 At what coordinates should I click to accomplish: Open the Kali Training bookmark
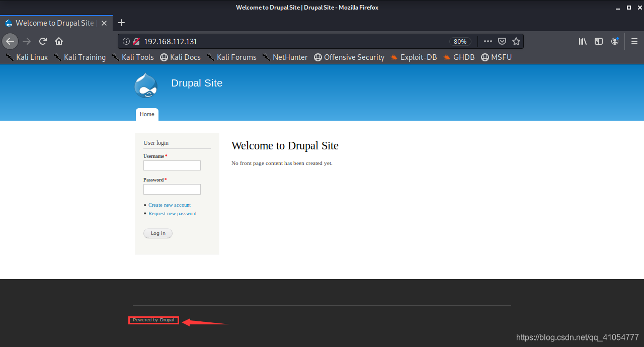coord(79,57)
